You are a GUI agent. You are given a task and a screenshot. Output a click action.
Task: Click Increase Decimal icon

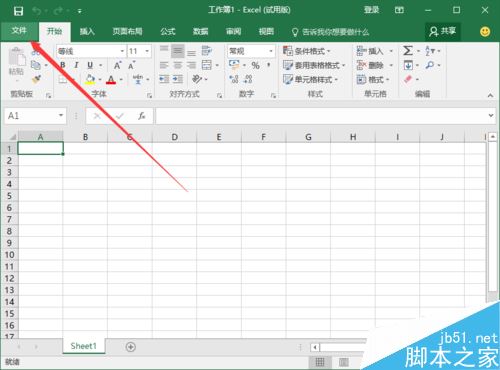click(x=234, y=79)
